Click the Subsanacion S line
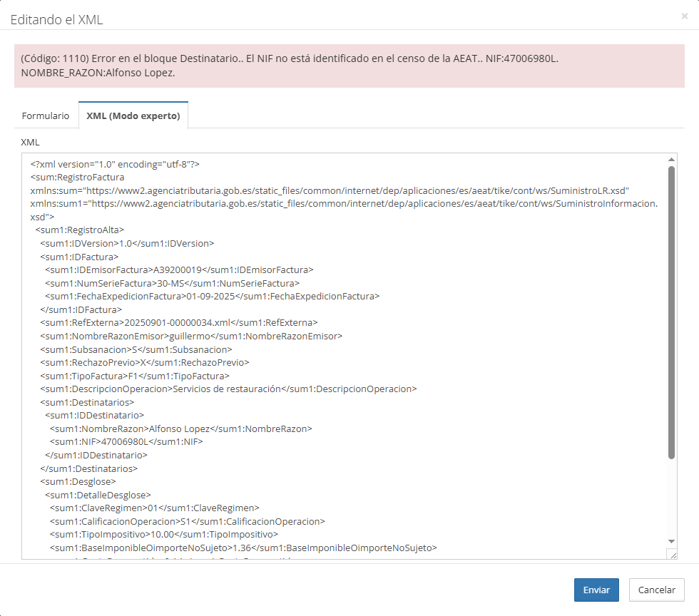699x616 pixels. (x=136, y=349)
